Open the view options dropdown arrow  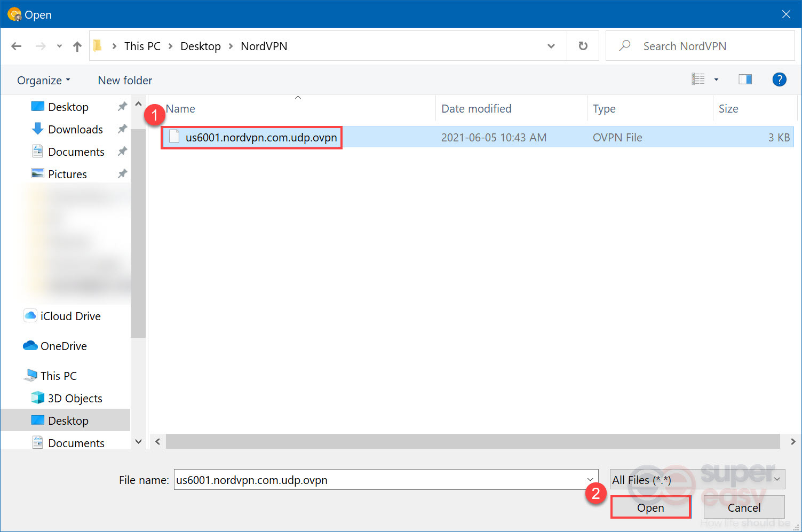716,80
